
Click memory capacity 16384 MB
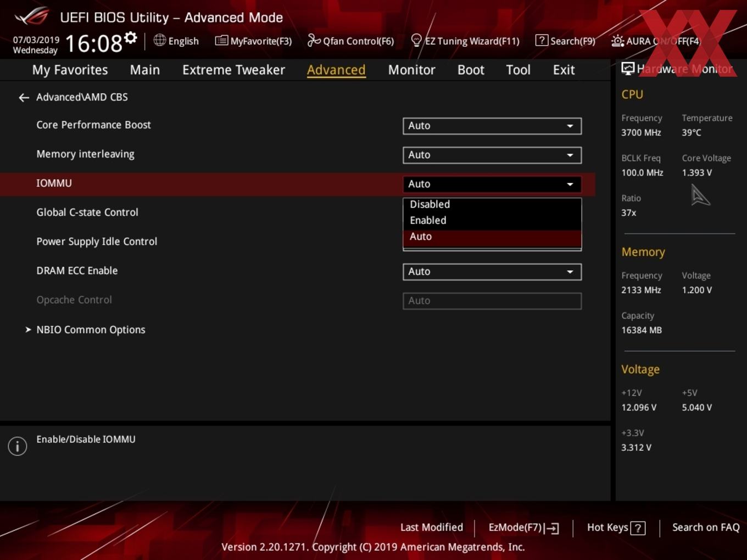point(642,331)
